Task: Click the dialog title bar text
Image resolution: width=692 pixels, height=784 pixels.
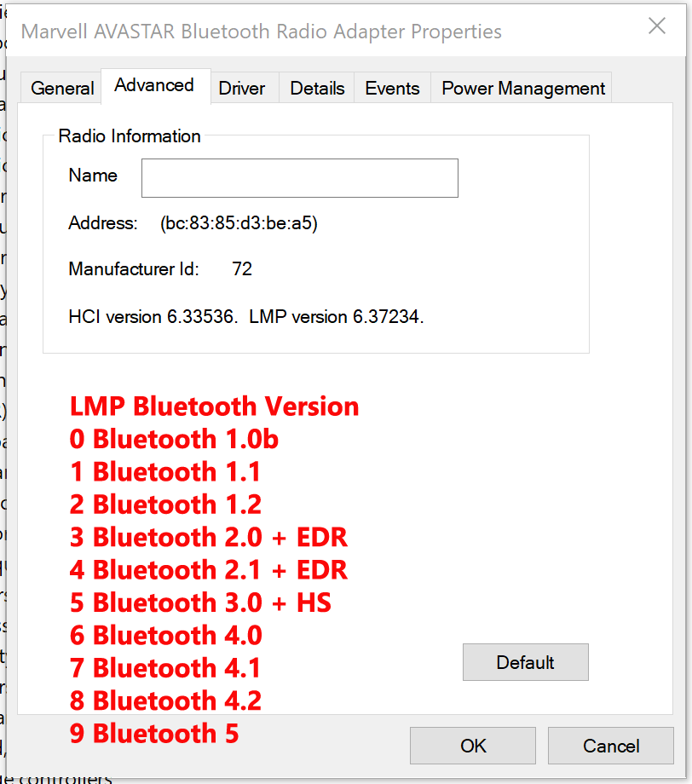Action: pyautogui.click(x=262, y=32)
